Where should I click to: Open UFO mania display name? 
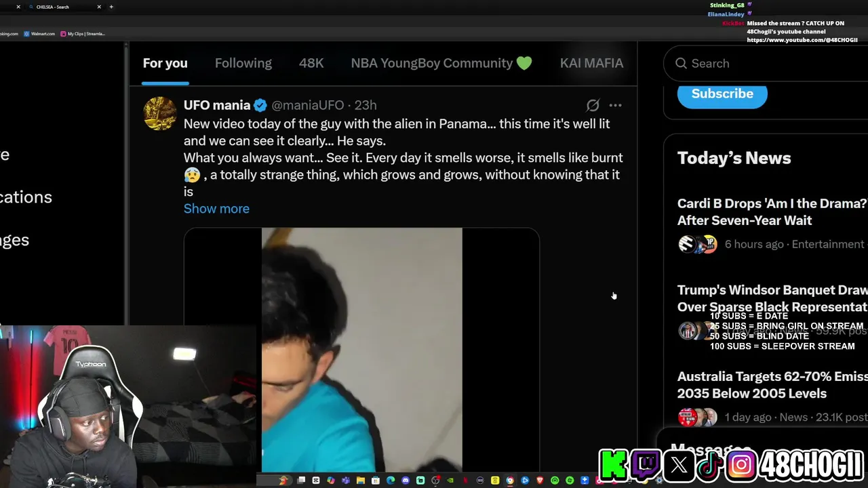[x=217, y=105]
